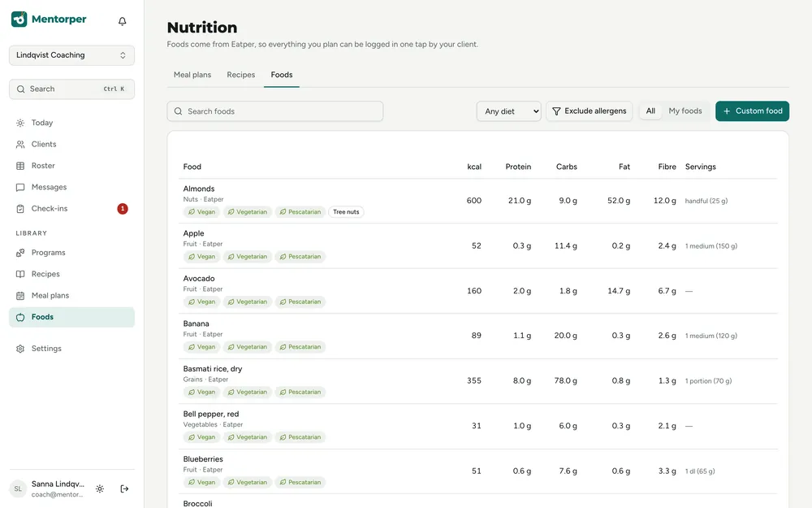Open the Avocado food entry
This screenshot has height=508, width=812.
199,278
